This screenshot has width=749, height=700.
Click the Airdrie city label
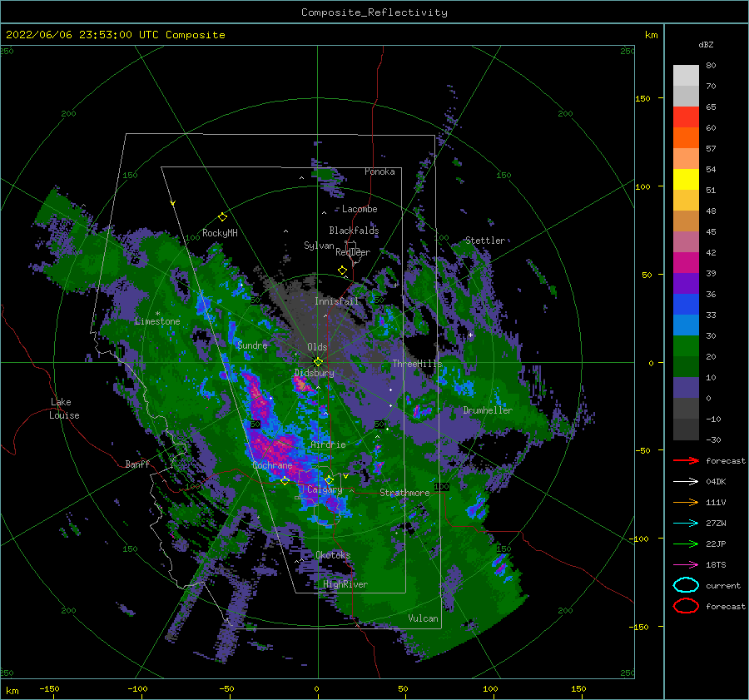click(x=328, y=444)
